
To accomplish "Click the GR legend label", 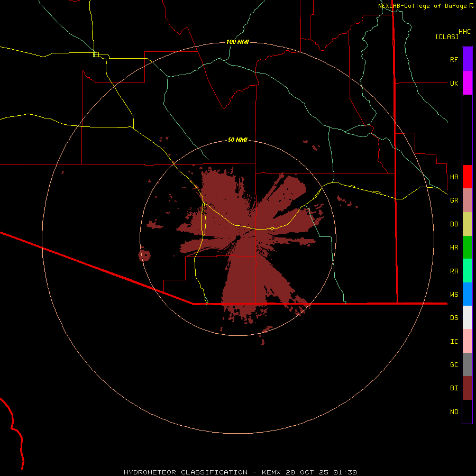I will pos(454,200).
